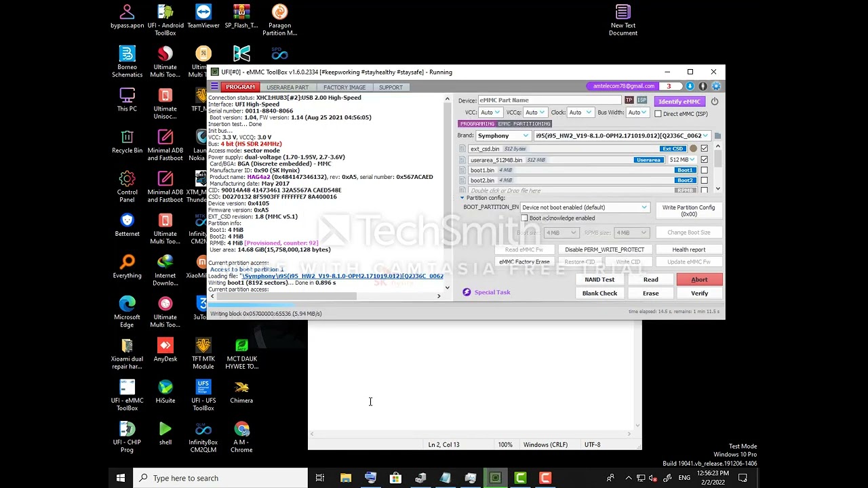Viewport: 868px width, 488px height.
Task: Click the log panel horizontal scrollbar
Action: tap(325, 296)
